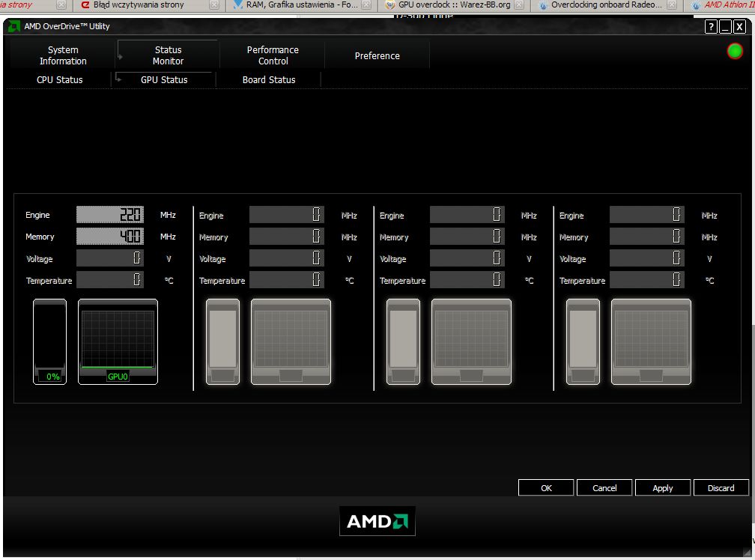Click the green status indicator light
Image resolution: width=755 pixels, height=560 pixels.
point(735,51)
